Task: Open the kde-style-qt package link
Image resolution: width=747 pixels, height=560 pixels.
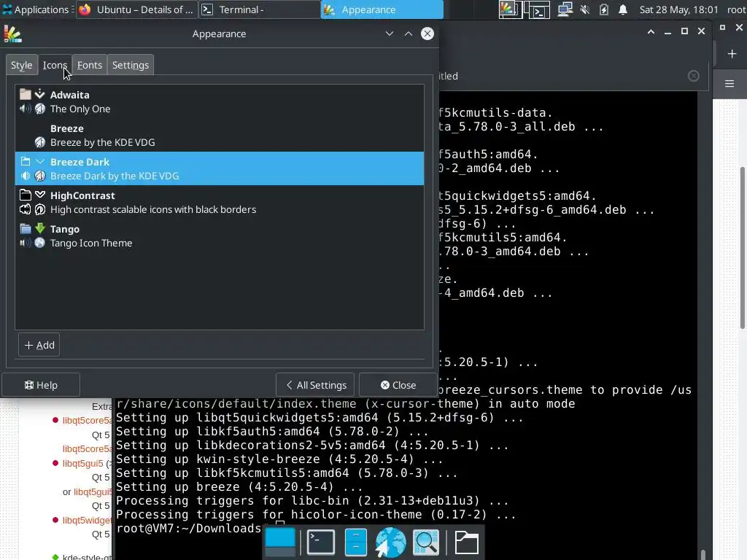Action: click(x=88, y=556)
